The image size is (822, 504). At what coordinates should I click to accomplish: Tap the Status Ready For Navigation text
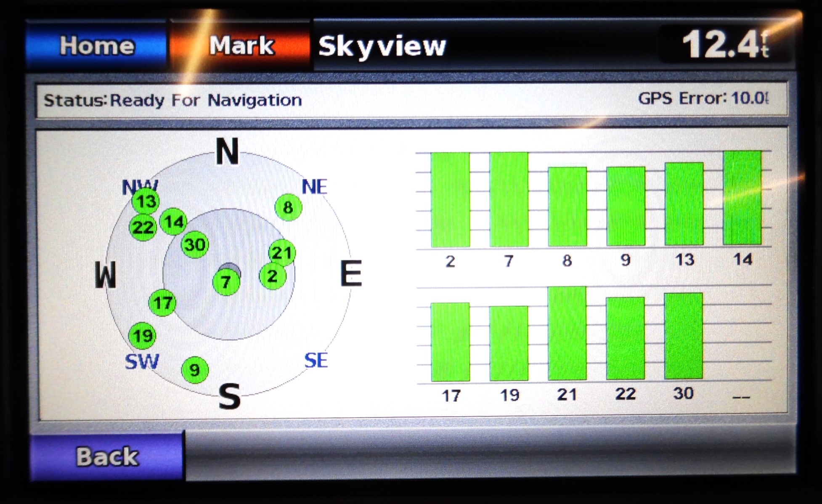[173, 100]
